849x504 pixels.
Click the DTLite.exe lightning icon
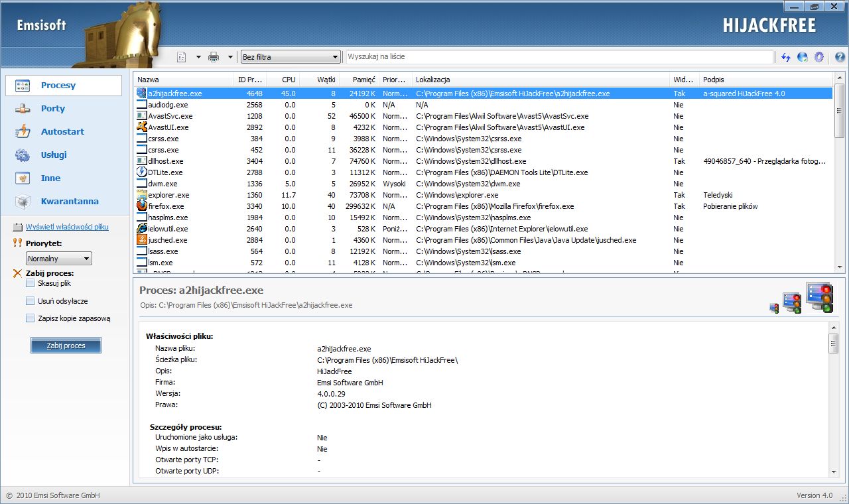pos(141,172)
